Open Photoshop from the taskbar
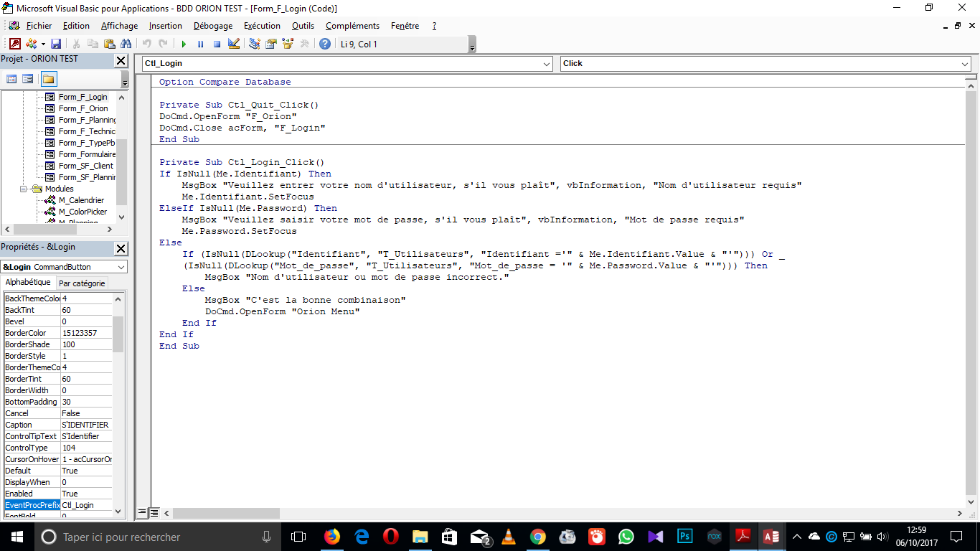This screenshot has width=980, height=551. pyautogui.click(x=684, y=537)
